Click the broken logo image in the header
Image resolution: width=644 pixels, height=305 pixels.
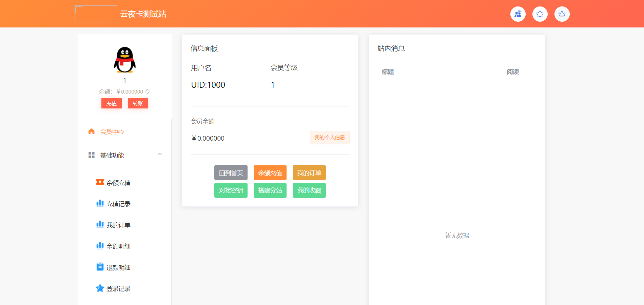point(96,14)
